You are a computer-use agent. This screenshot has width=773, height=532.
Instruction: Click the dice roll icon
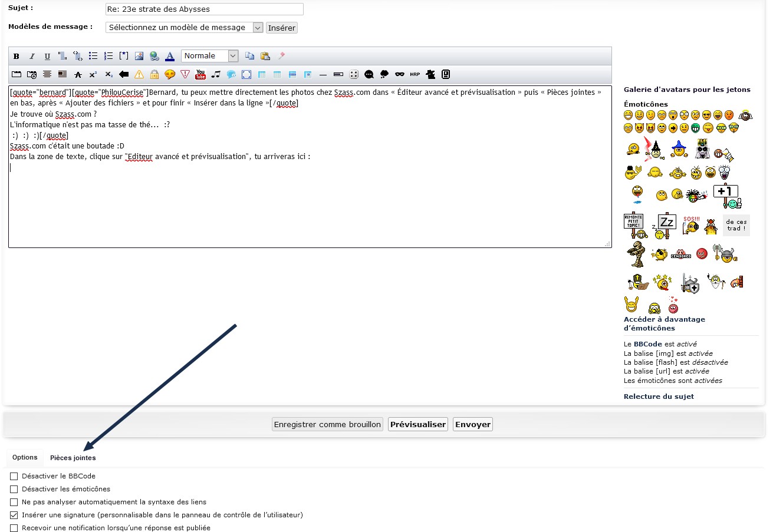[x=354, y=74]
